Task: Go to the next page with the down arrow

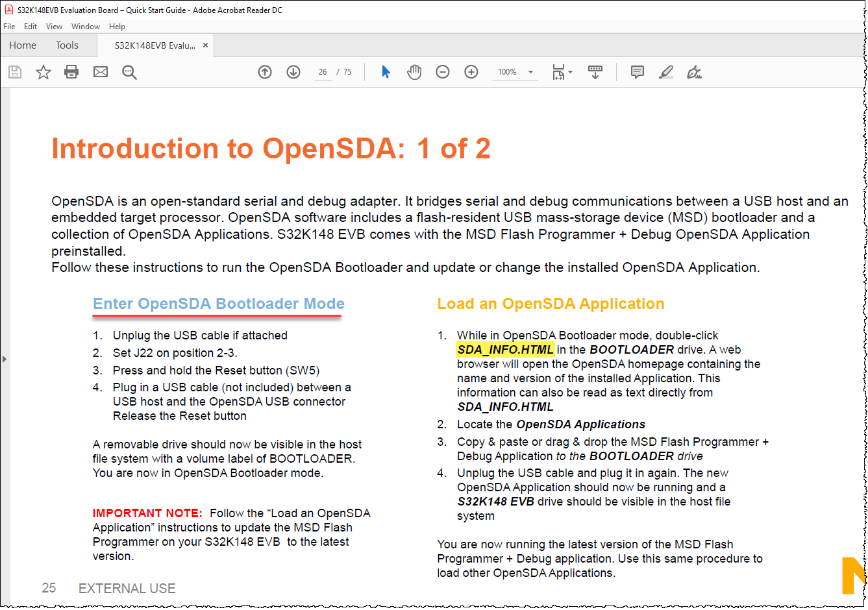Action: [x=293, y=72]
